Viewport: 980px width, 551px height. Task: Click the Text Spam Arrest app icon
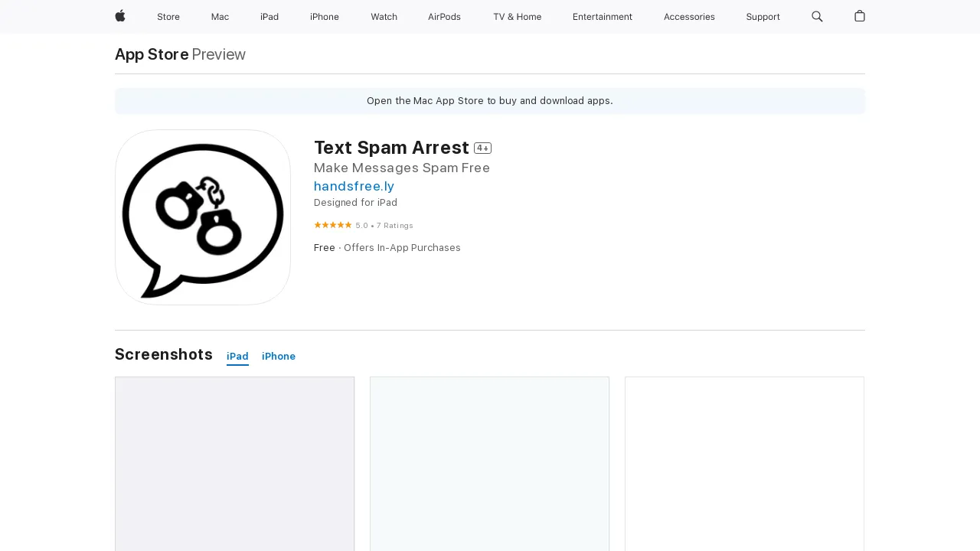pos(203,217)
